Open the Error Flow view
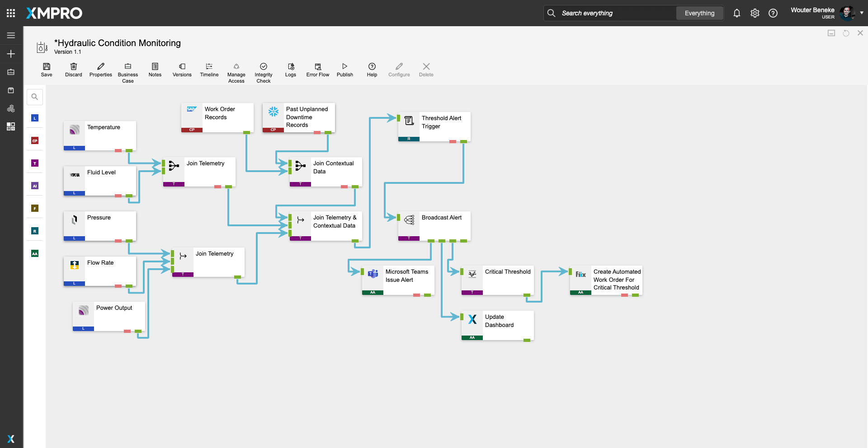Screen dimensions: 868x448 pos(318,70)
